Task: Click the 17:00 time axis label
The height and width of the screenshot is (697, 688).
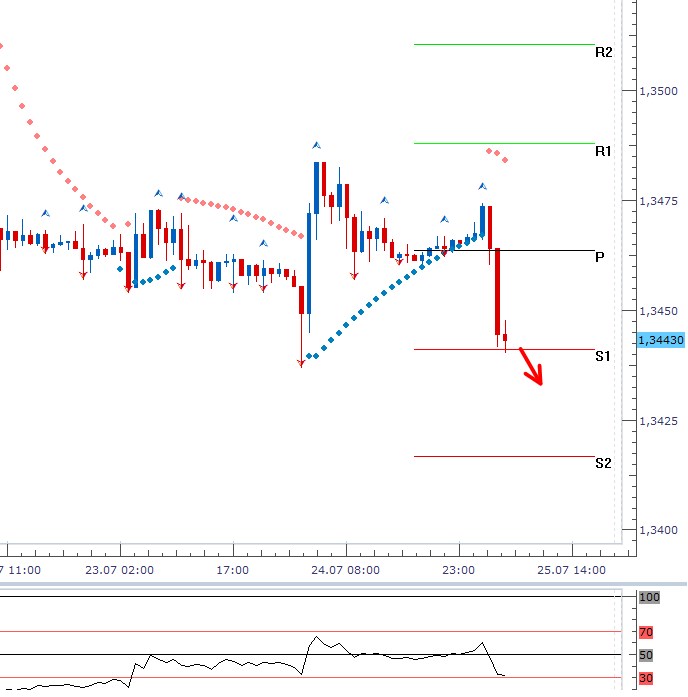Action: click(x=232, y=570)
